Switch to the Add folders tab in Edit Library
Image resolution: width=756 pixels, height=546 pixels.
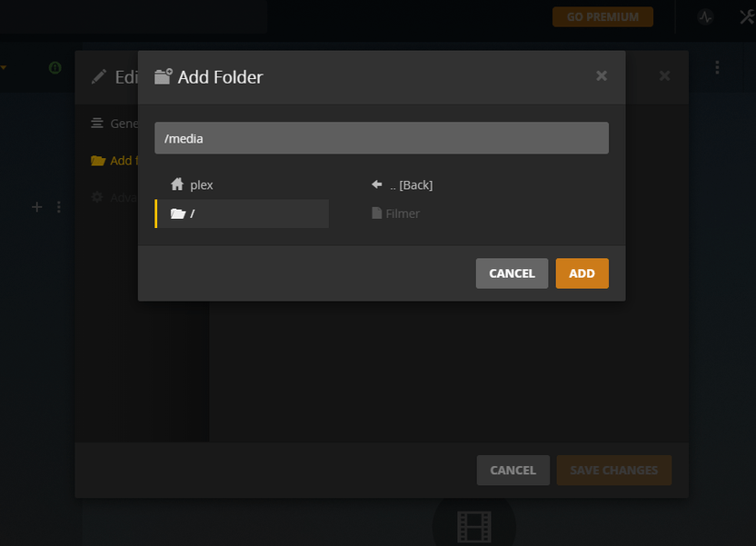114,161
